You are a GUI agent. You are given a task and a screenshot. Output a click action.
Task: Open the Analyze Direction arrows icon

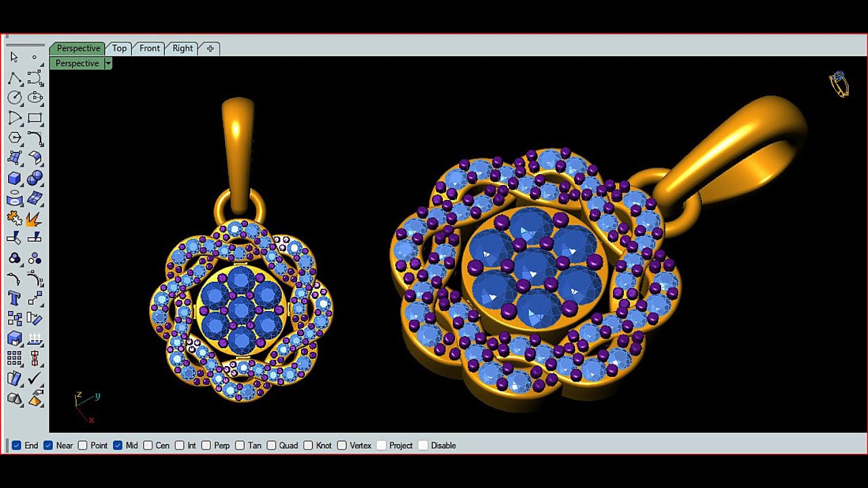point(35,338)
